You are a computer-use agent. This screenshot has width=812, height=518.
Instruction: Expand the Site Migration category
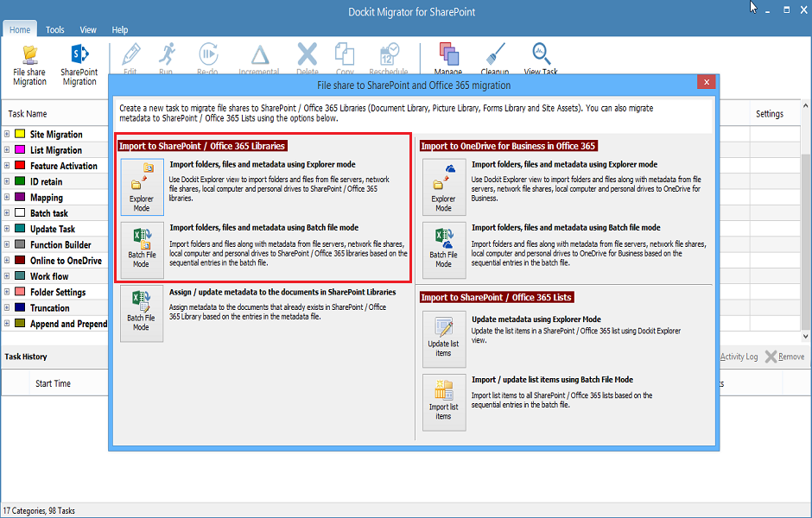point(7,135)
